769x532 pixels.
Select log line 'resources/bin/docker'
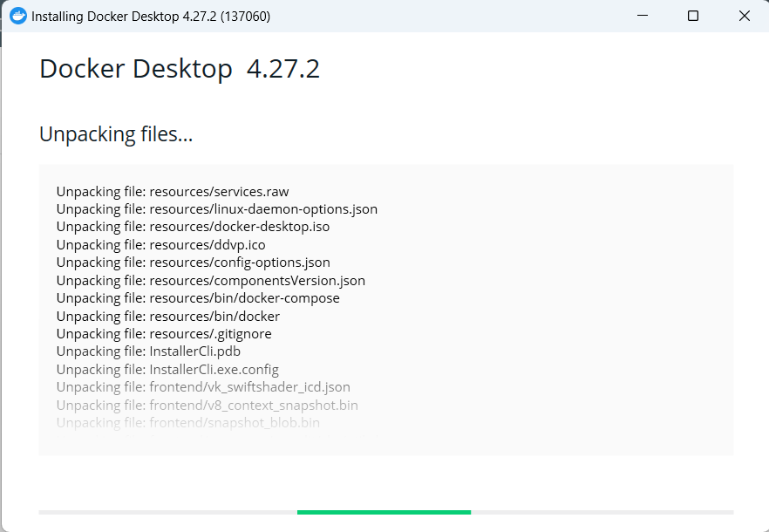168,316
